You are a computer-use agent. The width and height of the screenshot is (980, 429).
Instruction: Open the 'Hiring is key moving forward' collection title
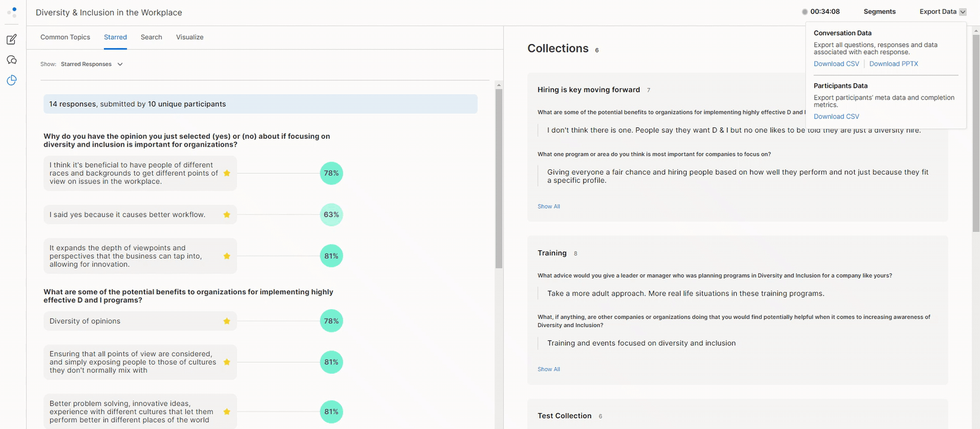588,90
